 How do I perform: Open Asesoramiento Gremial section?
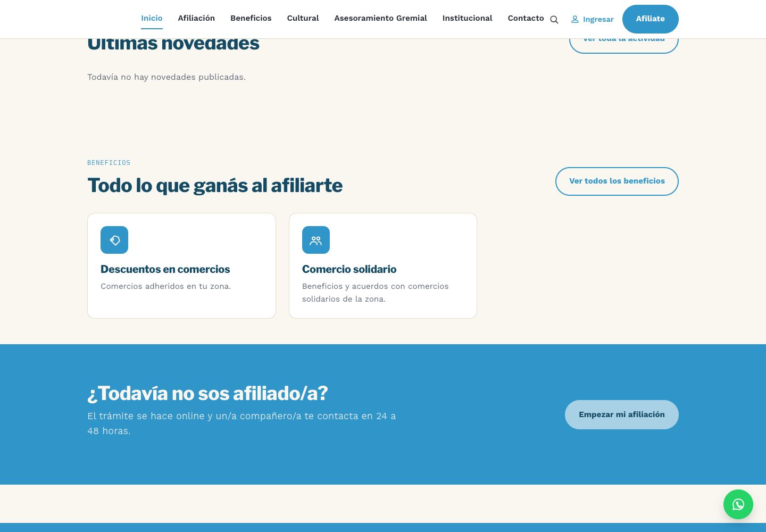[x=381, y=18]
